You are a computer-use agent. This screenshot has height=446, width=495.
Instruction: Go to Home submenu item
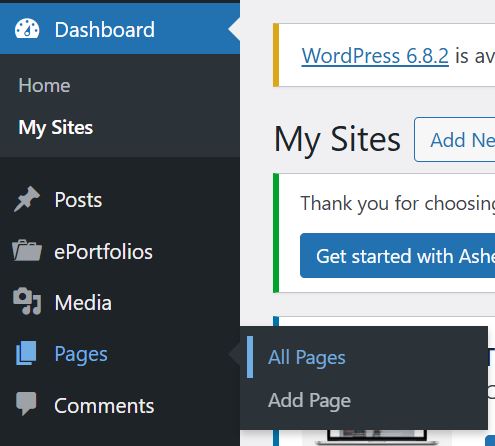(44, 86)
